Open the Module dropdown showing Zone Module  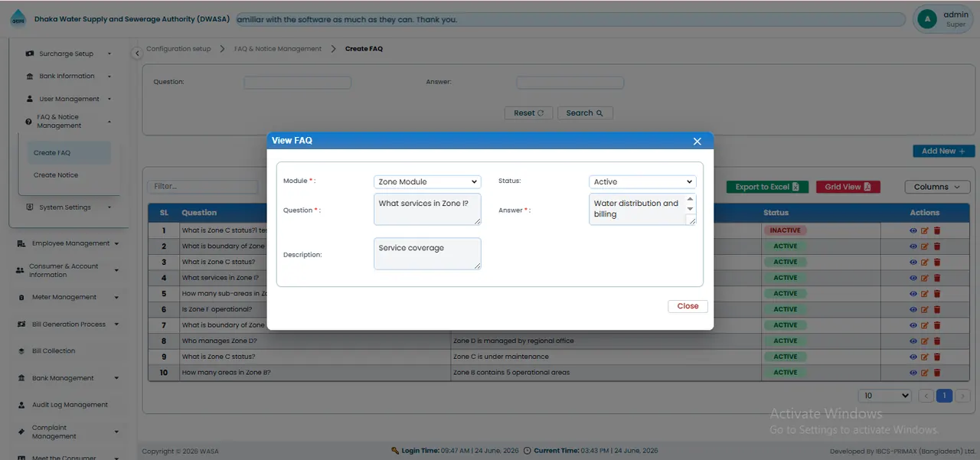[x=427, y=181]
